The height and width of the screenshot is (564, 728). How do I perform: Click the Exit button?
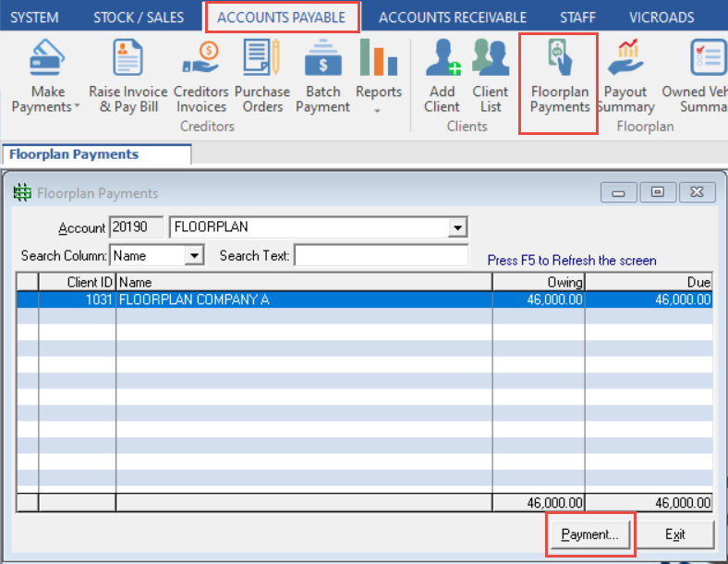point(675,534)
